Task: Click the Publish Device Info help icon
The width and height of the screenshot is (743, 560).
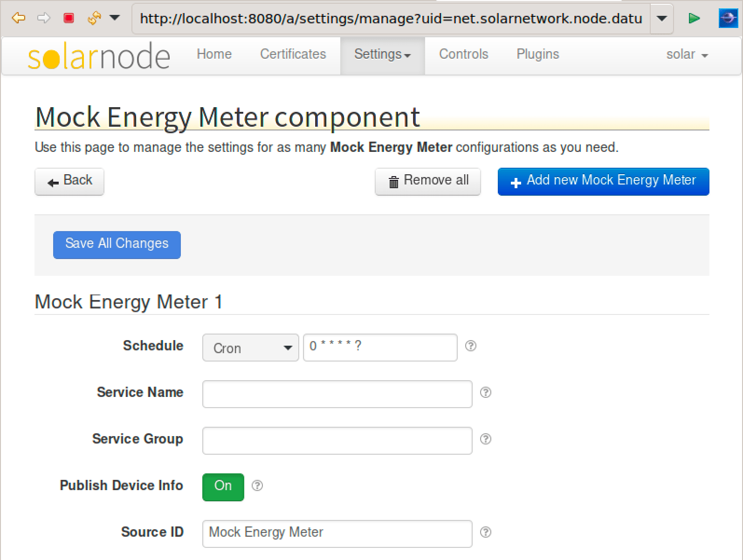Action: click(257, 485)
